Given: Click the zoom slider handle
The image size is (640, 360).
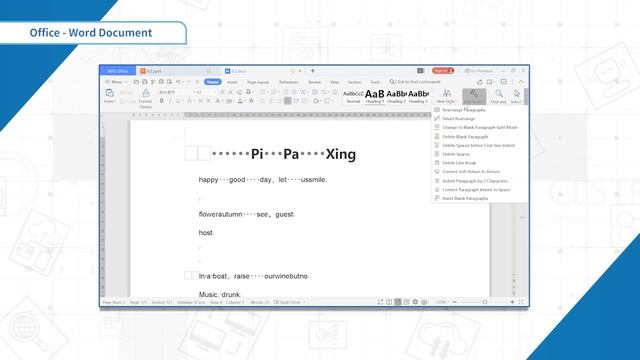Looking at the screenshot, I should click(484, 302).
